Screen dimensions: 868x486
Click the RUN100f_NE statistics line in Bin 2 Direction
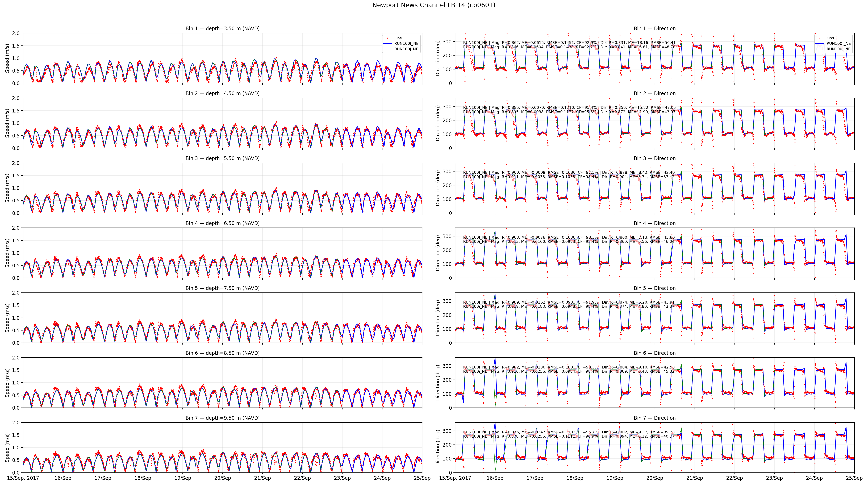click(x=569, y=108)
